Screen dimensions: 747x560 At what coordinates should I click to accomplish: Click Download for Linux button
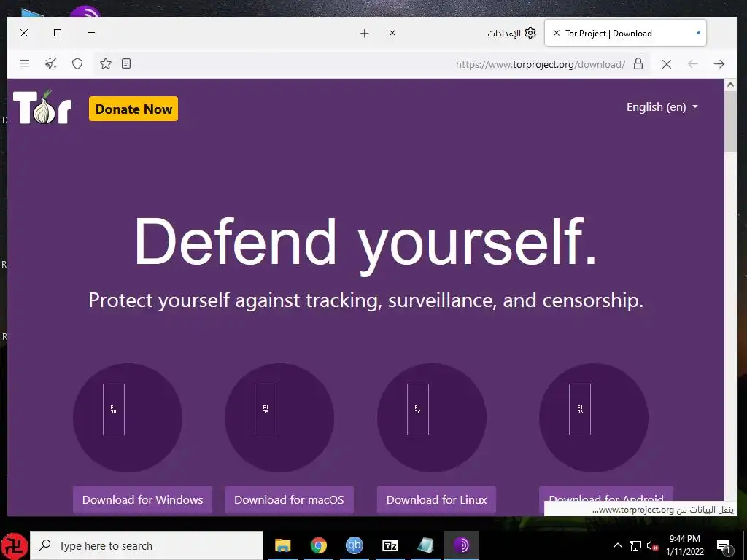(436, 499)
